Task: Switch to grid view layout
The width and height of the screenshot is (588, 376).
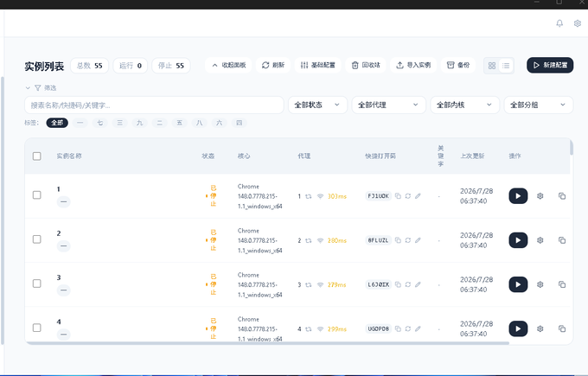Action: (492, 66)
